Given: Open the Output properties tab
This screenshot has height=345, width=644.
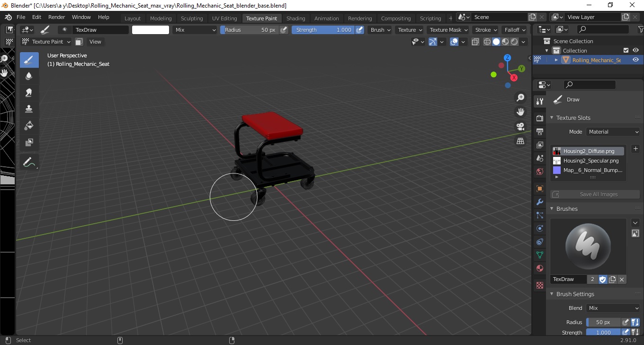Looking at the screenshot, I should click(539, 131).
